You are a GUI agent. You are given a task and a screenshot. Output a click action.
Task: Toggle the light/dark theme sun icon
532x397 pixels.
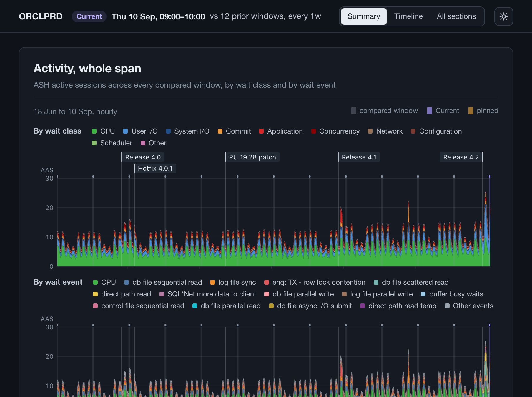pos(503,16)
